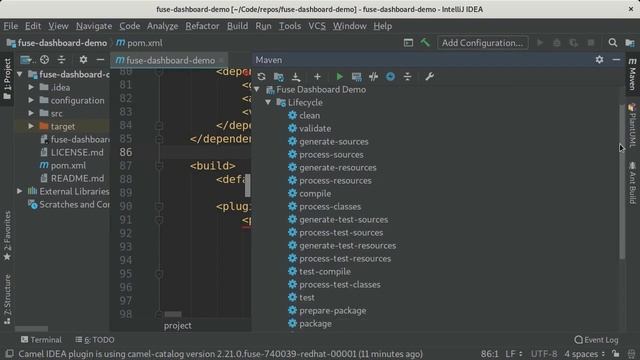Click pom.xml breadcrumb in navigation bar

pos(139,43)
